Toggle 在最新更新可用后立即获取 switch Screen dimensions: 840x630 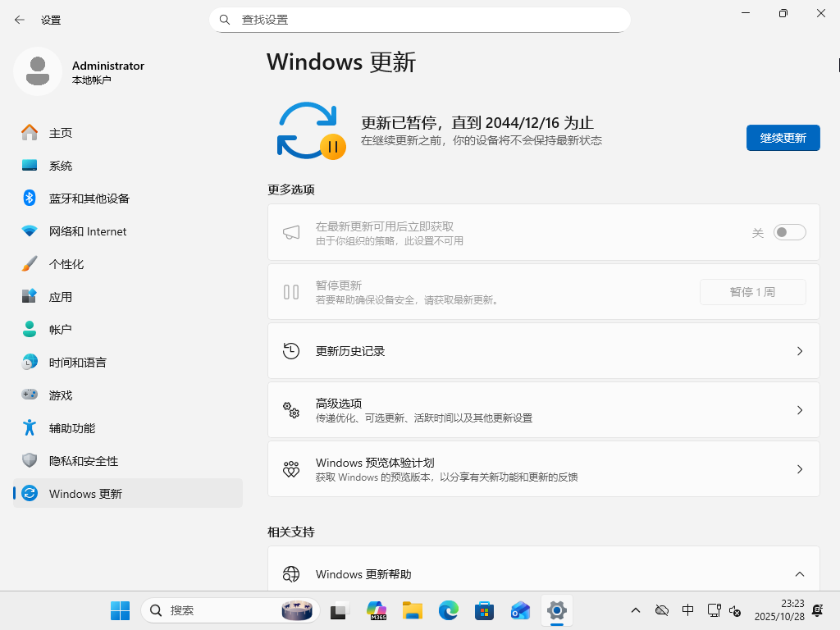789,232
